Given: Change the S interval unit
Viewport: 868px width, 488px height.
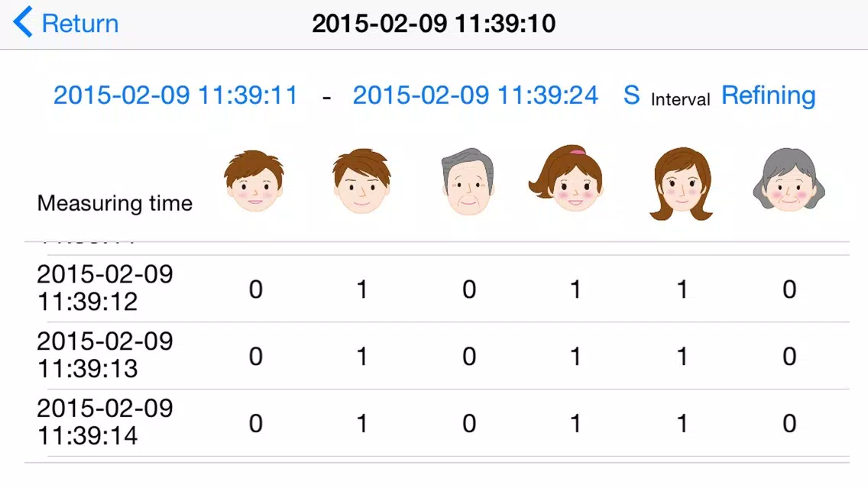Looking at the screenshot, I should (632, 95).
